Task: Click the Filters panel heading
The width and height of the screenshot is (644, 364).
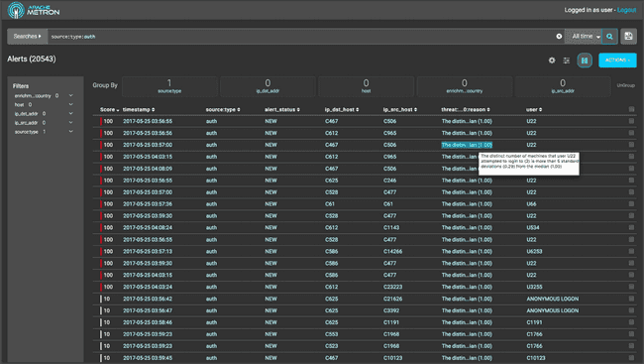Action: 21,86
